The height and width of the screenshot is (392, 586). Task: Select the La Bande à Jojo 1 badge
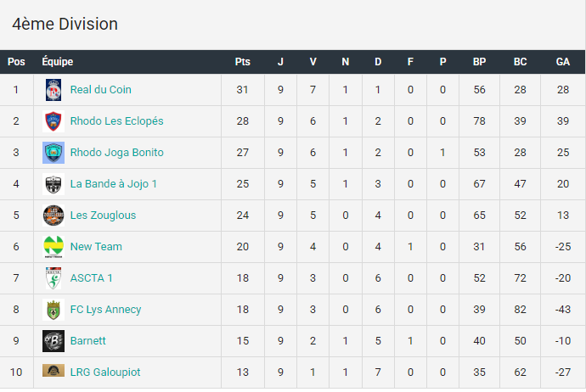[54, 184]
